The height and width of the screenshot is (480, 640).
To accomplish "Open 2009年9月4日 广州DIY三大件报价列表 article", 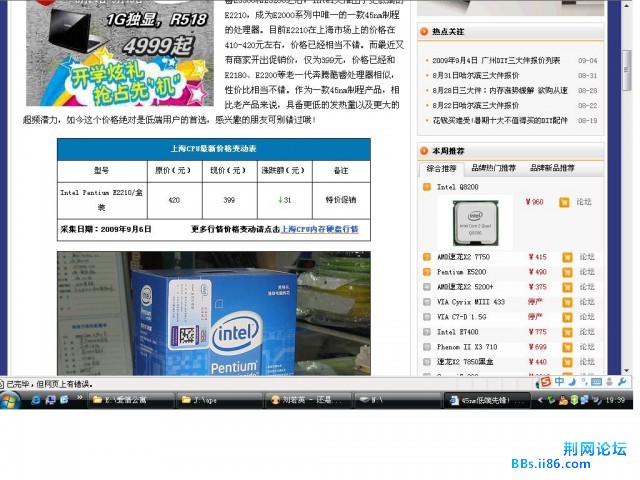I will (496, 60).
